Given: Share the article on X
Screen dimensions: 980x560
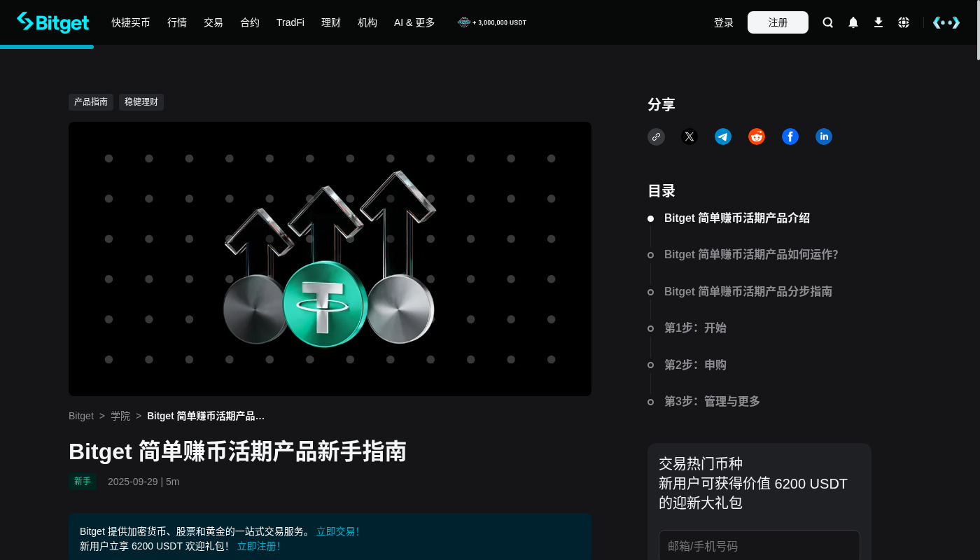Looking at the screenshot, I should point(689,136).
